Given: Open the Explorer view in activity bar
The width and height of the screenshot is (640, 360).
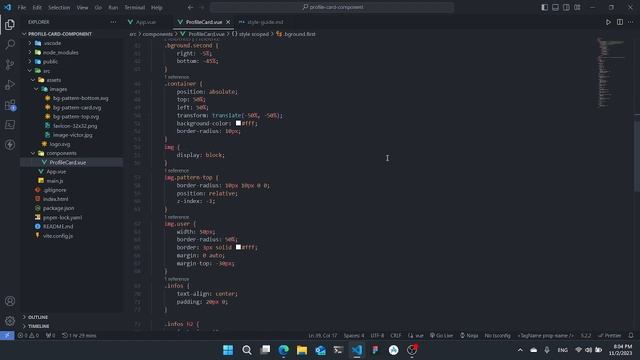Looking at the screenshot, I should (x=10, y=25).
